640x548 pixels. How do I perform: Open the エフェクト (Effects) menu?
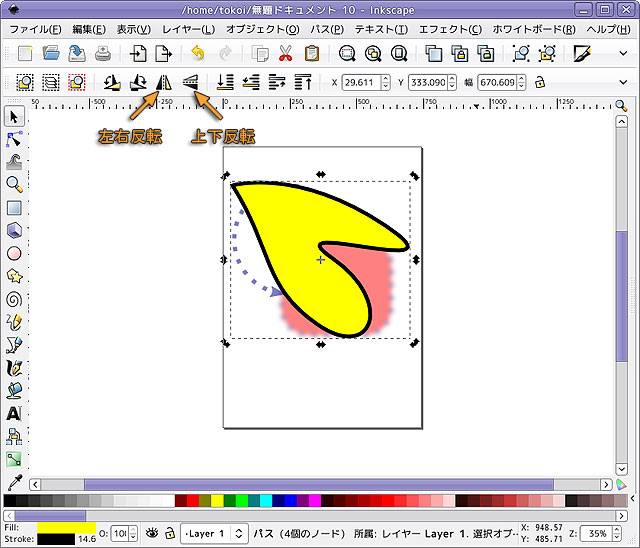click(x=449, y=29)
